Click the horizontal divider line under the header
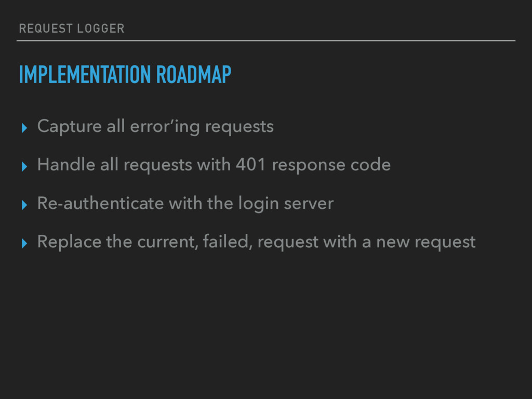This screenshot has width=532, height=399. [266, 41]
